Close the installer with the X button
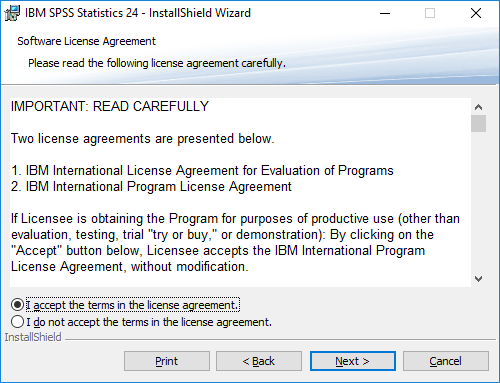The height and width of the screenshot is (383, 500). [476, 13]
